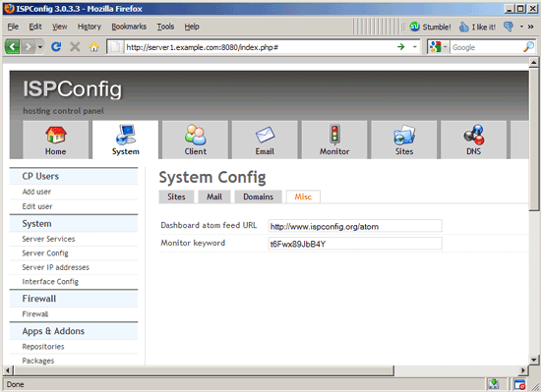Open the Email module icon

(x=265, y=135)
